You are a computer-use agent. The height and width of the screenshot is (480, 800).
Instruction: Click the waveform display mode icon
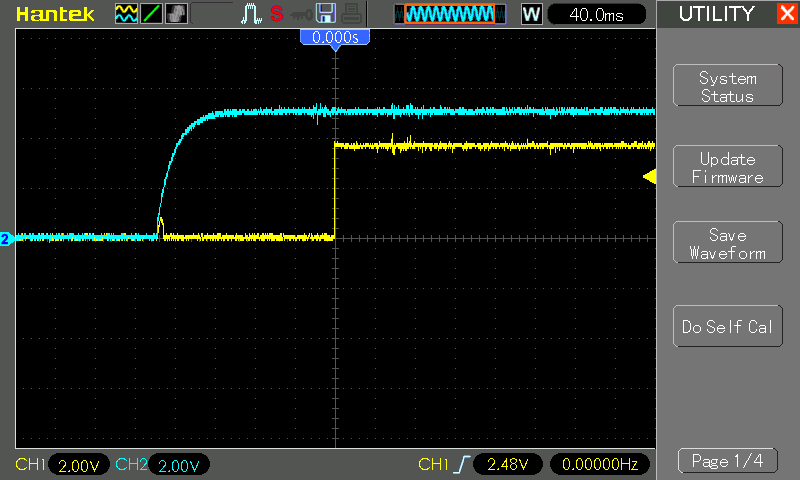(x=126, y=14)
